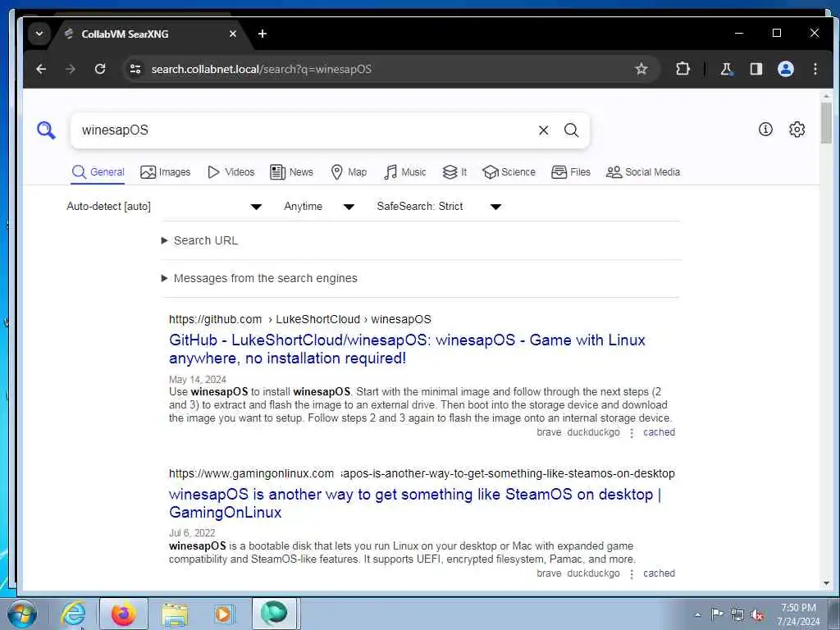Viewport: 840px width, 630px height.
Task: Switch to the Files category
Action: pyautogui.click(x=571, y=172)
